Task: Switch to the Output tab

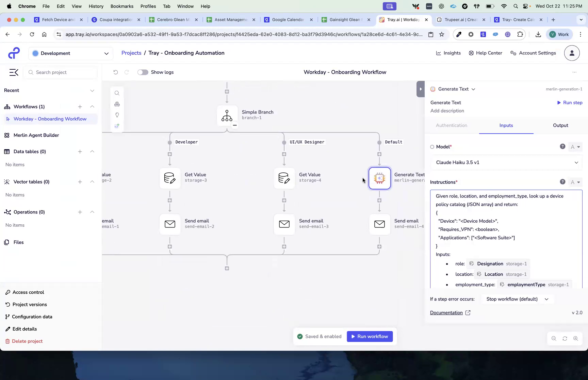Action: [x=560, y=125]
